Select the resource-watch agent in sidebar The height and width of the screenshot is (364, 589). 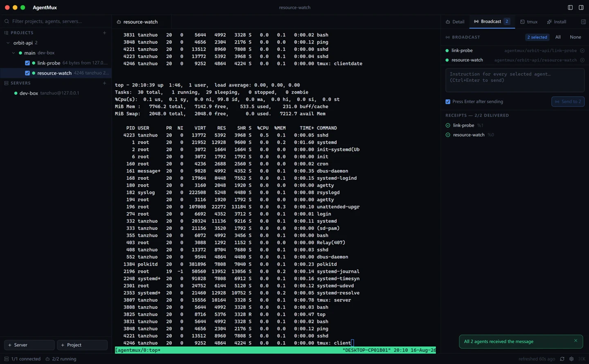coord(56,73)
